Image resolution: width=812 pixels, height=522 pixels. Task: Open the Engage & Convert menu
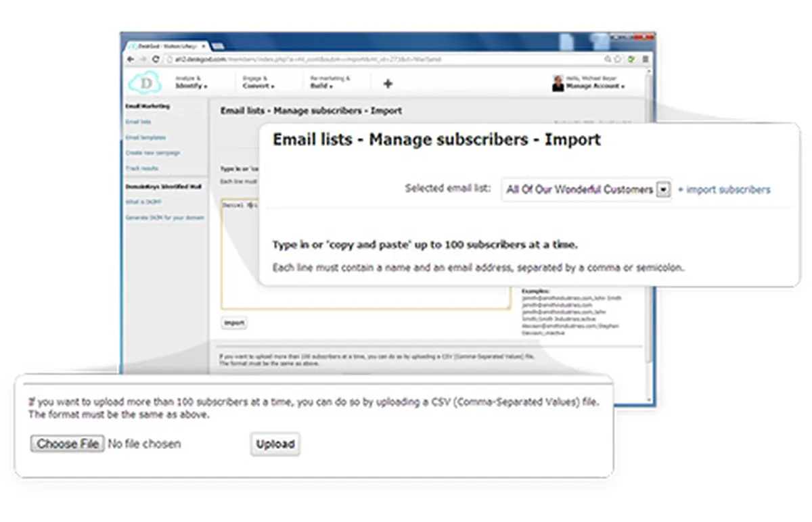258,82
